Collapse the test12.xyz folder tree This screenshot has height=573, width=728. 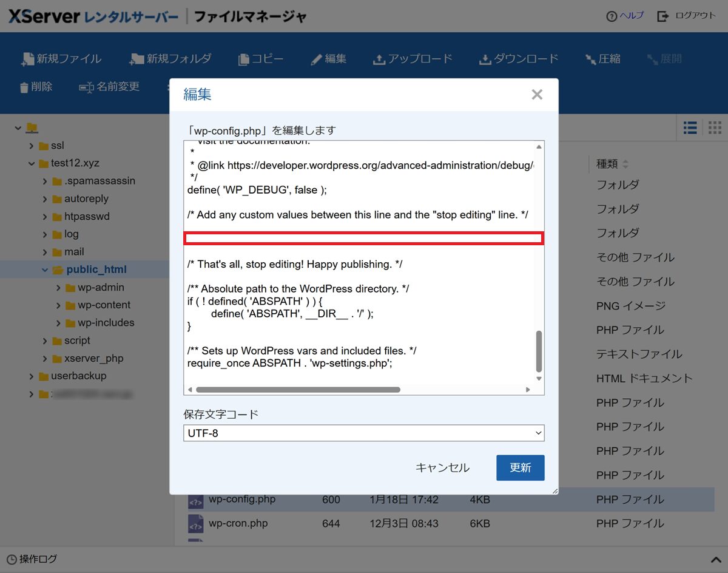[32, 163]
